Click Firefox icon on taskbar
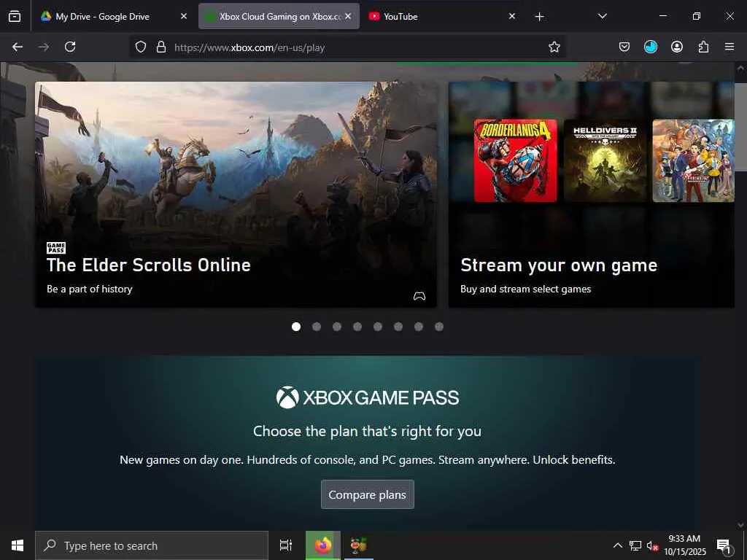The width and height of the screenshot is (747, 560). [x=323, y=545]
